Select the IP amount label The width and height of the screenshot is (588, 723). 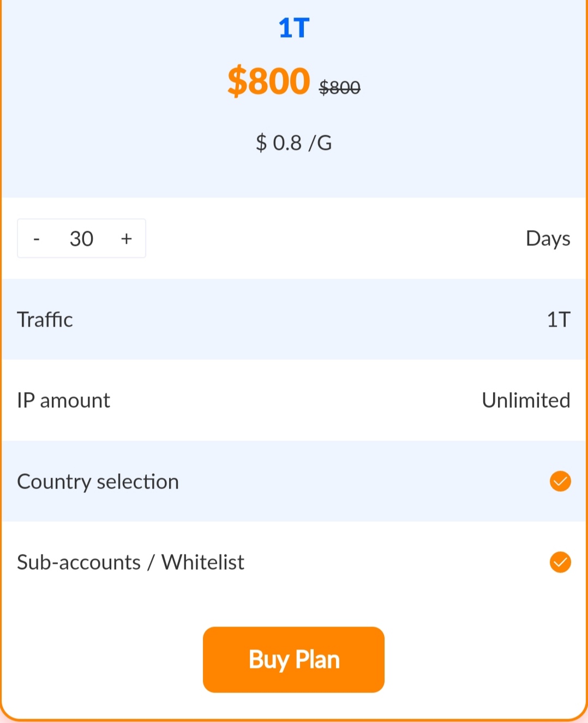64,400
